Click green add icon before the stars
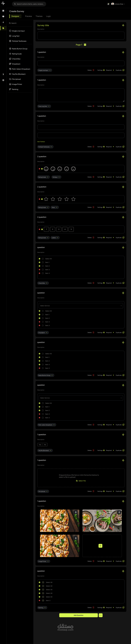131x644 pixels. pos(42,199)
